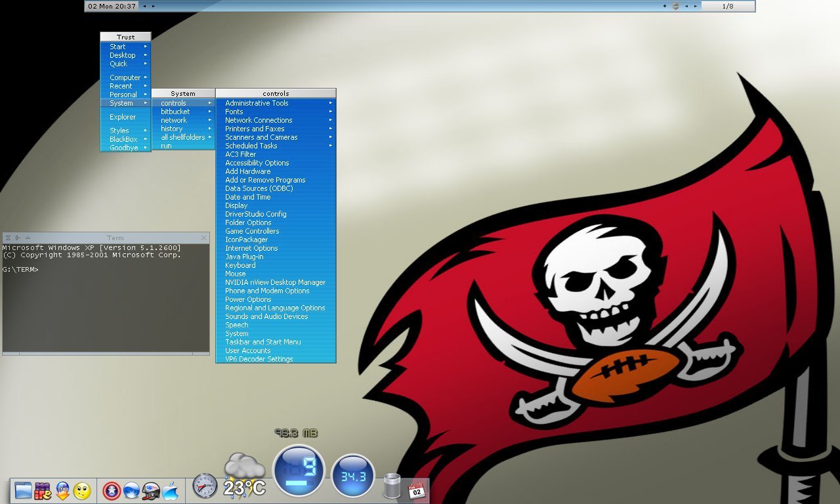Open Power Options entry
Image resolution: width=840 pixels, height=504 pixels.
click(x=276, y=299)
